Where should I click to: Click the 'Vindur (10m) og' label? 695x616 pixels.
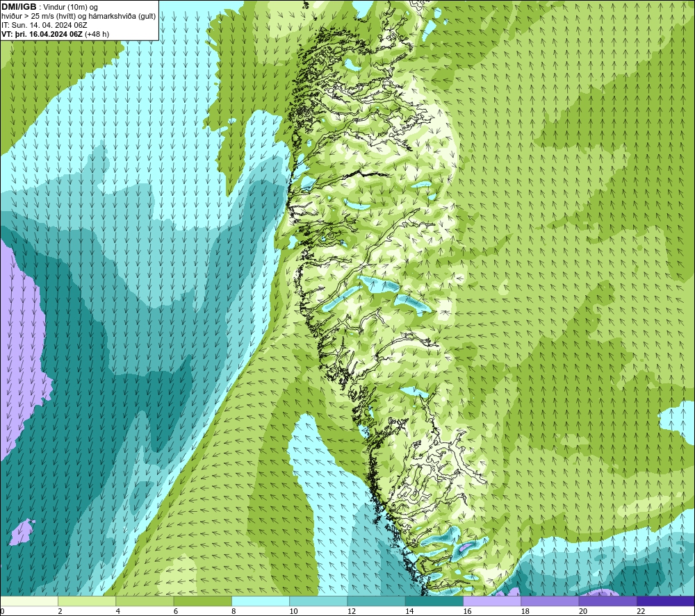point(70,8)
